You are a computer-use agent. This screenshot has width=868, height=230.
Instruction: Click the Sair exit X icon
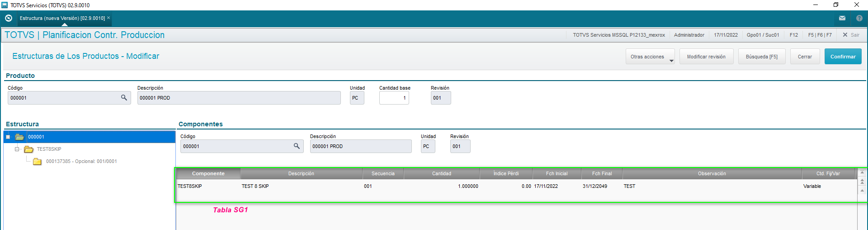coord(845,35)
